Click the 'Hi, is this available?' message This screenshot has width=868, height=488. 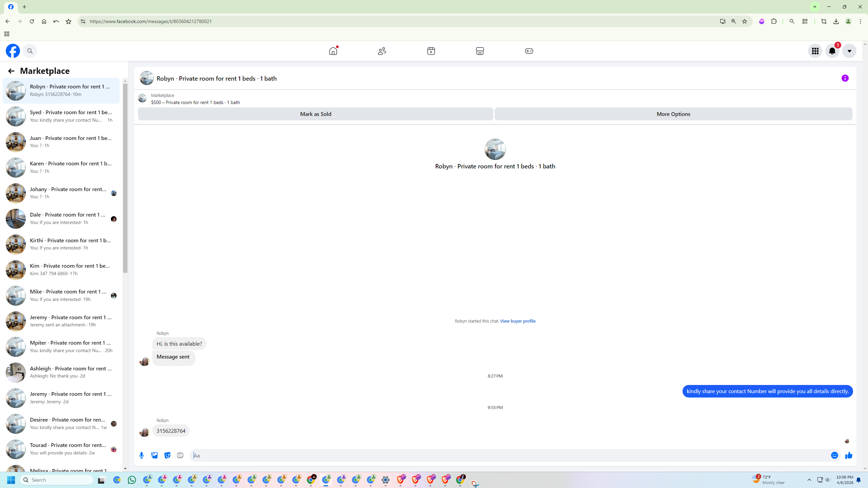(x=179, y=344)
